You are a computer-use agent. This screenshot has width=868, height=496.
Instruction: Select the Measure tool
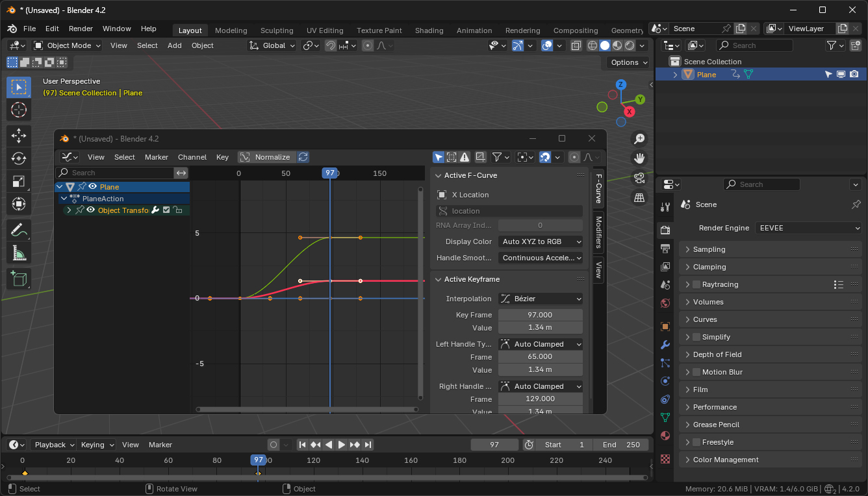pos(19,253)
